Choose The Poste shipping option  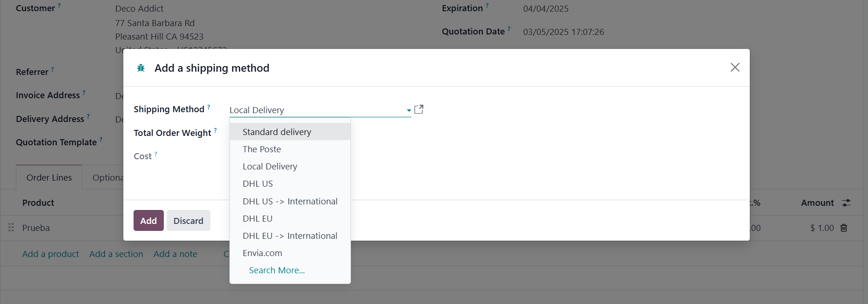262,149
